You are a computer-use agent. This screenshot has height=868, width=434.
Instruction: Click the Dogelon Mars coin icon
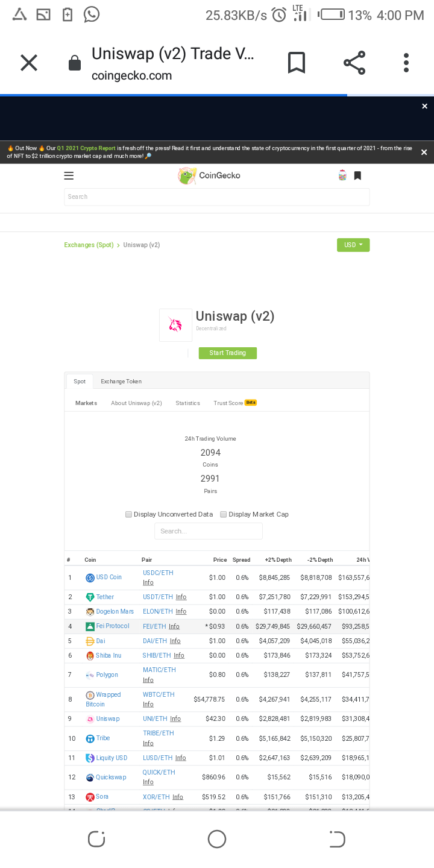tap(90, 612)
